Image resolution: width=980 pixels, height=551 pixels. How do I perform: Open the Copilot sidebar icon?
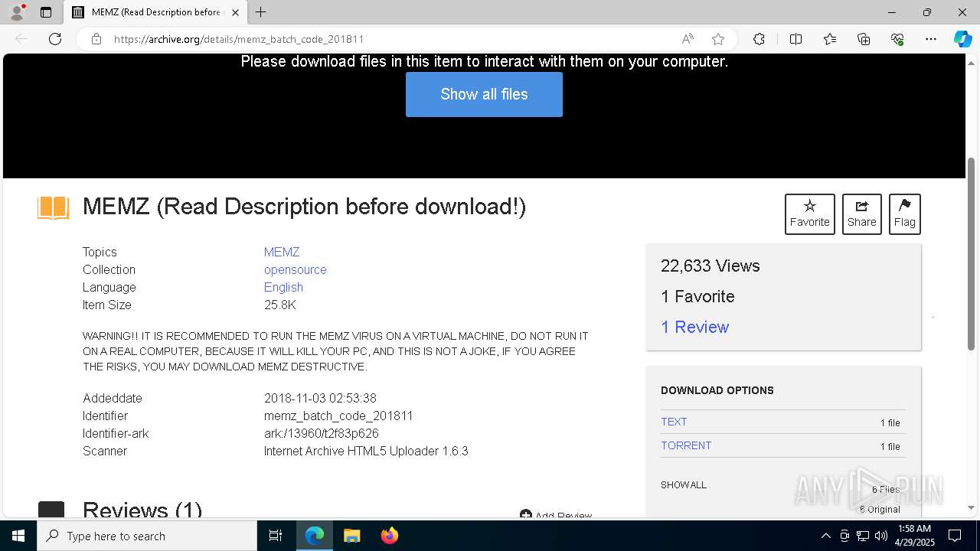tap(962, 39)
